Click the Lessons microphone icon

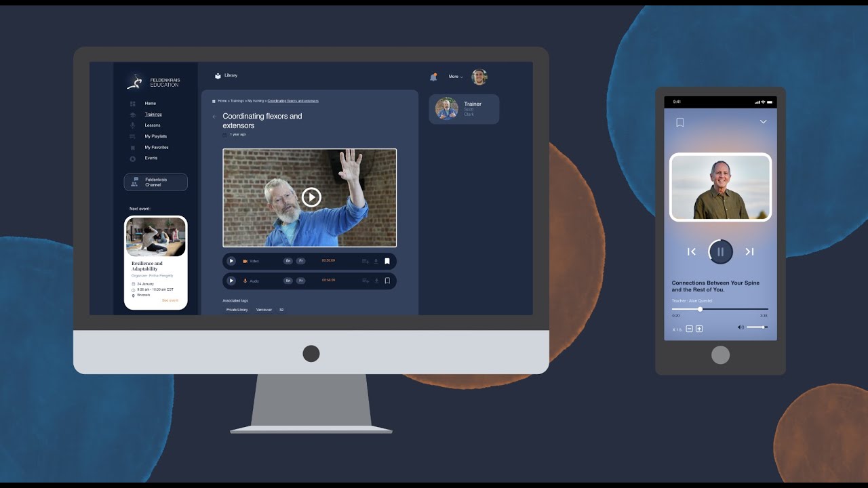tap(132, 125)
